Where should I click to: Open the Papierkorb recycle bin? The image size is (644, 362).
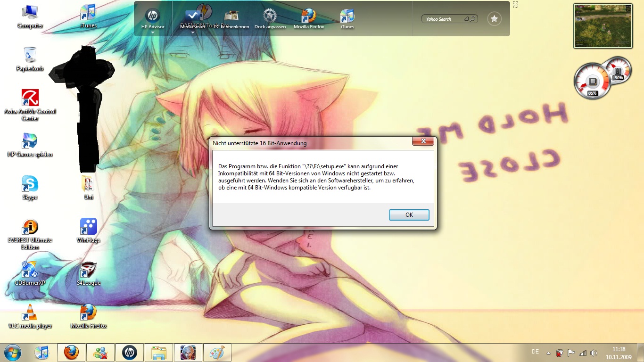point(30,59)
